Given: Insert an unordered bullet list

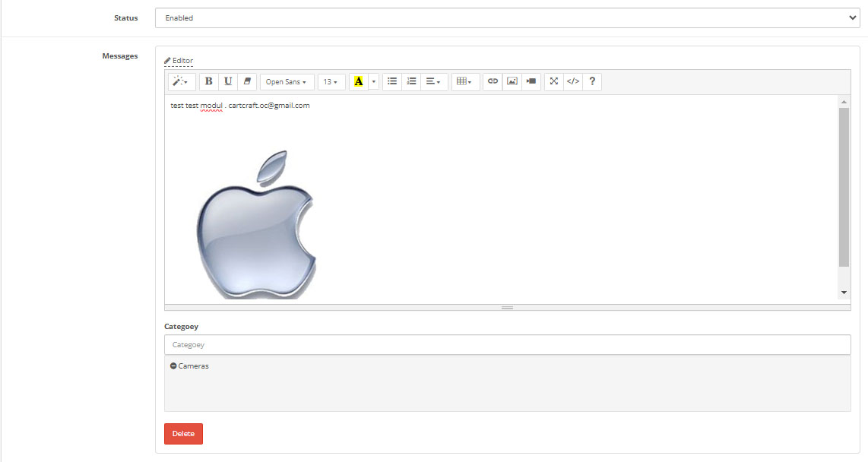Looking at the screenshot, I should (x=392, y=82).
